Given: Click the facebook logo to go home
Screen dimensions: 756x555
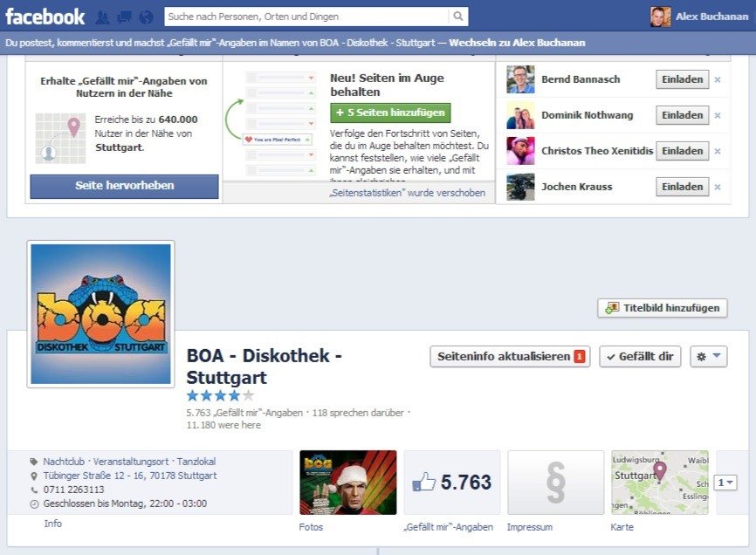Looking at the screenshot, I should click(45, 16).
